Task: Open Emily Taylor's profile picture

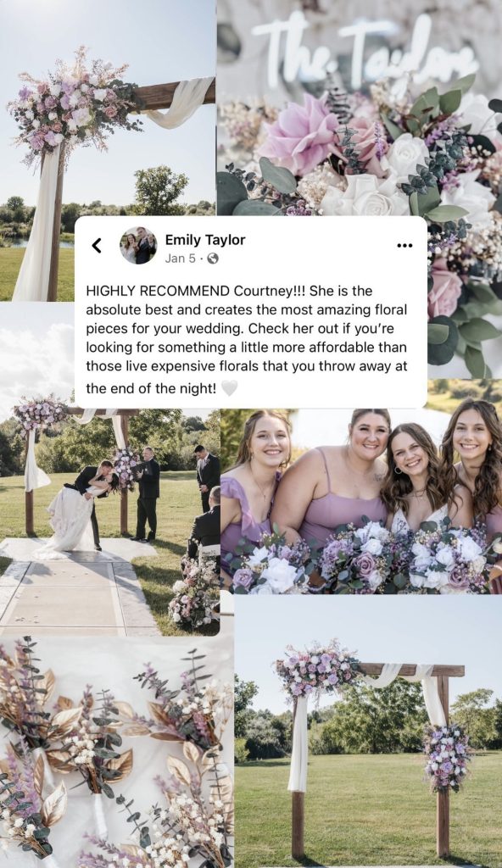Action: [138, 245]
